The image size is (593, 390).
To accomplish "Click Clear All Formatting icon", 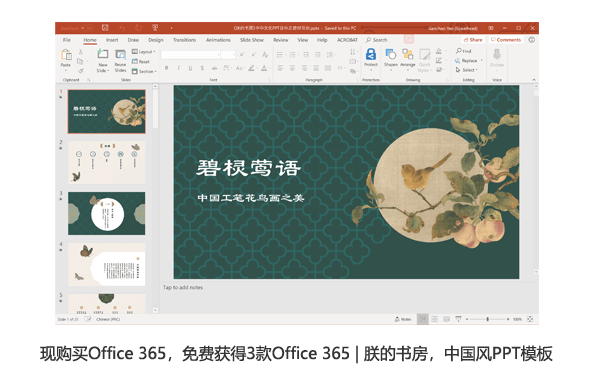I will pos(265,55).
